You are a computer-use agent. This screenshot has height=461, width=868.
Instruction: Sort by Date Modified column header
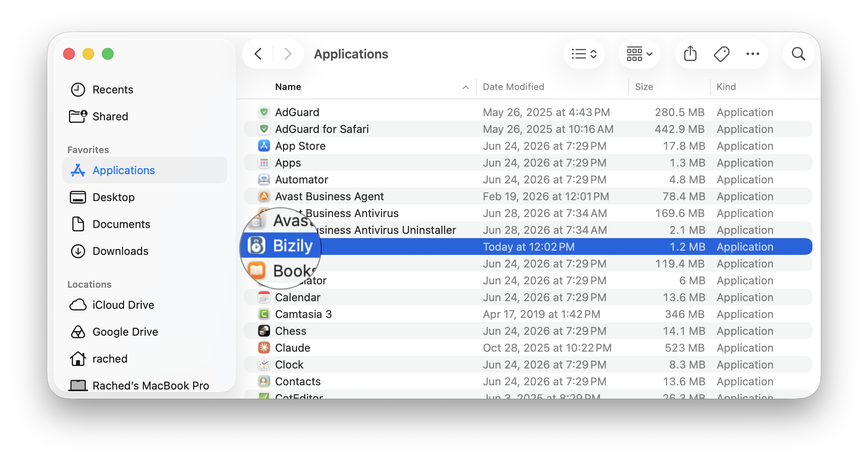pyautogui.click(x=513, y=87)
